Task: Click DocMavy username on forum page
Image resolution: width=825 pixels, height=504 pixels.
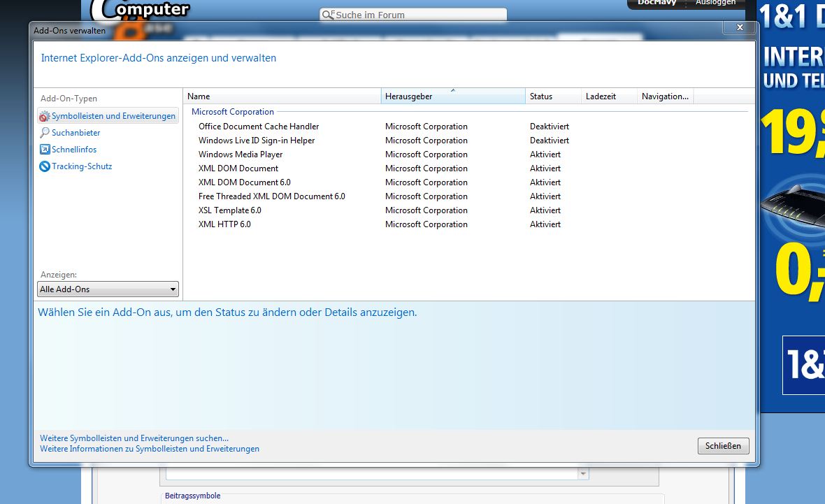Action: point(657,3)
